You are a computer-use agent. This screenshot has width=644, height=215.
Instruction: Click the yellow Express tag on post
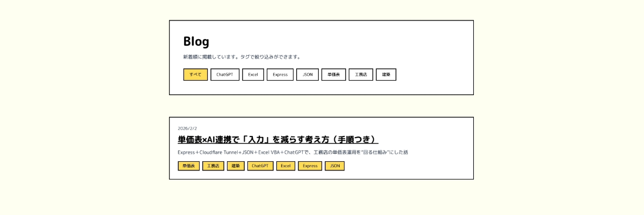click(310, 166)
